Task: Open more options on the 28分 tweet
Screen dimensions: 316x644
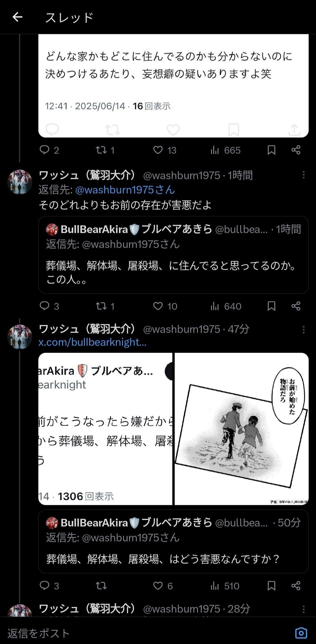Action: click(x=303, y=609)
